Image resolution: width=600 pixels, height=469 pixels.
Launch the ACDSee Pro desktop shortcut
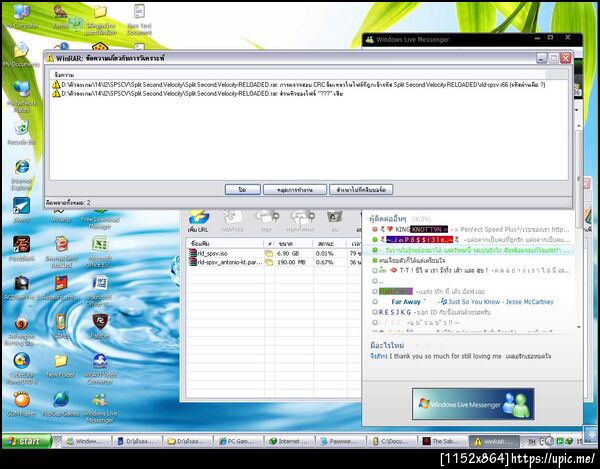pos(21,288)
